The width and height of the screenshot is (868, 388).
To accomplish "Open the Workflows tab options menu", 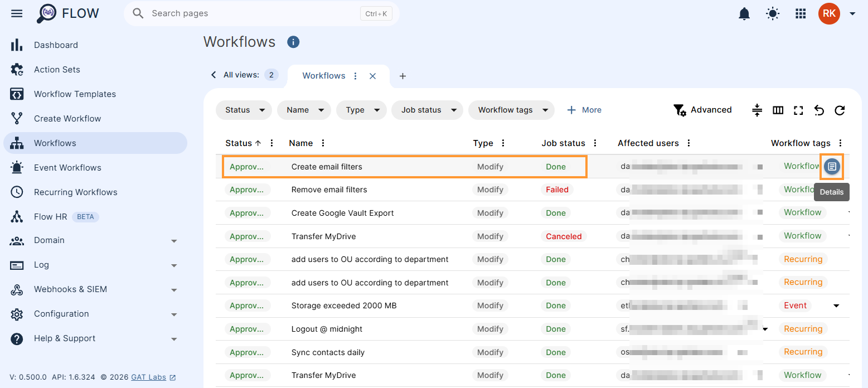I will [356, 76].
